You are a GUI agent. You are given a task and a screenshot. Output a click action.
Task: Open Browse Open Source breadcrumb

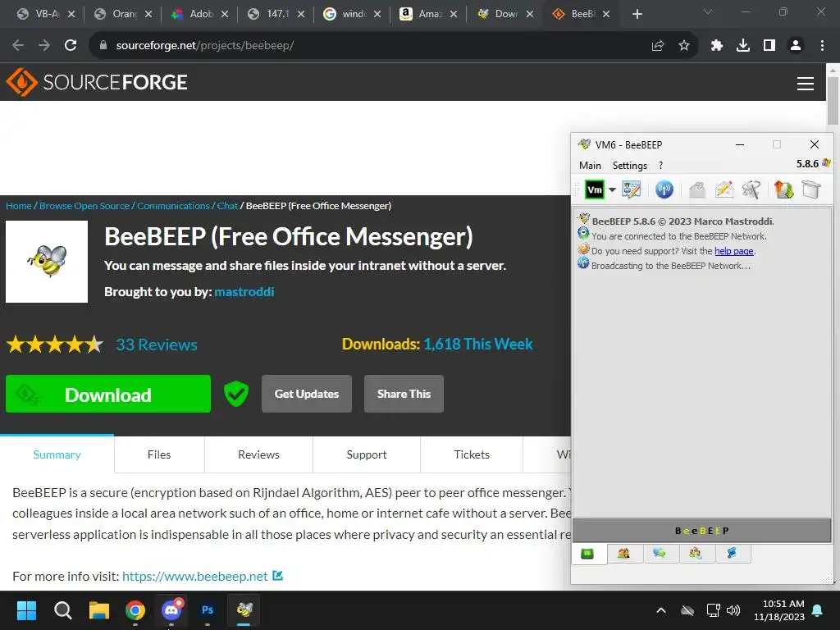pyautogui.click(x=84, y=206)
